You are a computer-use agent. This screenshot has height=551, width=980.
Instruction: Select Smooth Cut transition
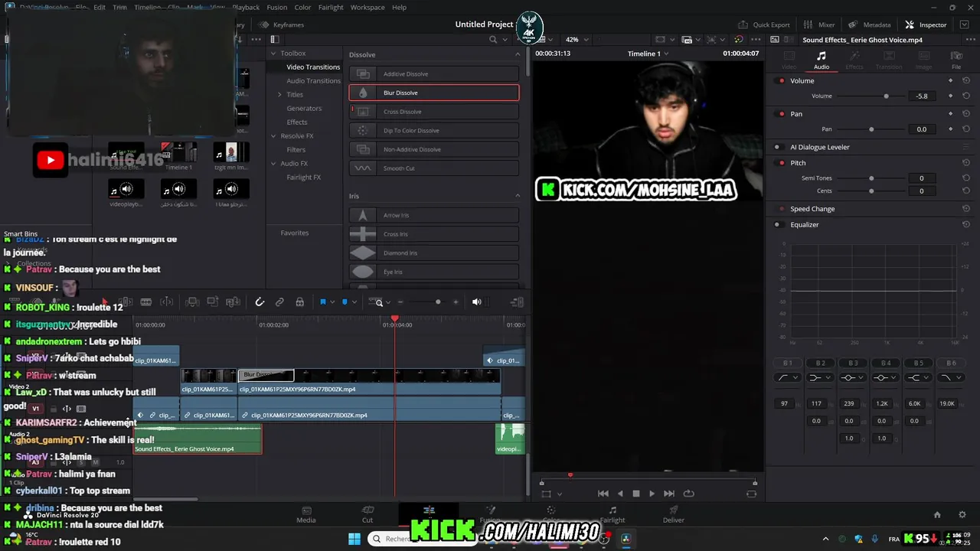click(434, 168)
